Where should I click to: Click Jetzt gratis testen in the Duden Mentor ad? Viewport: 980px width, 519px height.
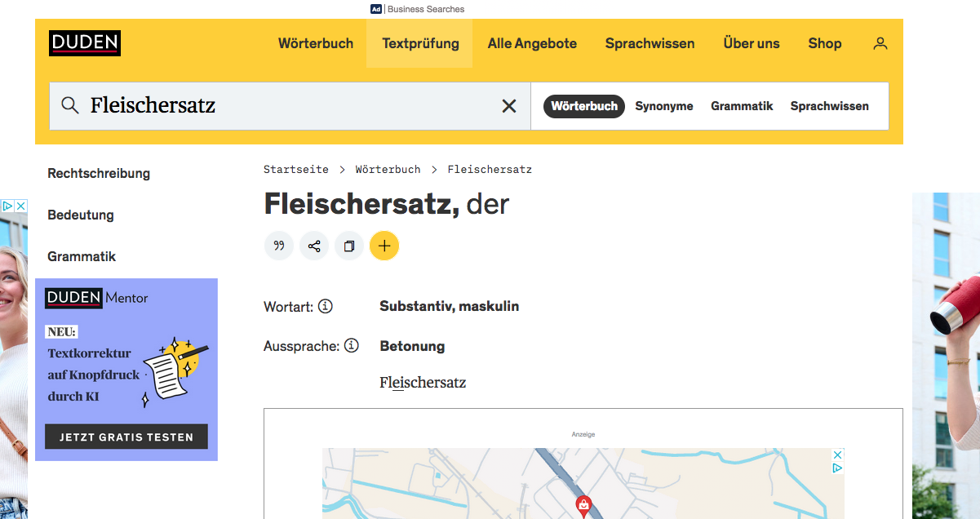click(x=126, y=436)
